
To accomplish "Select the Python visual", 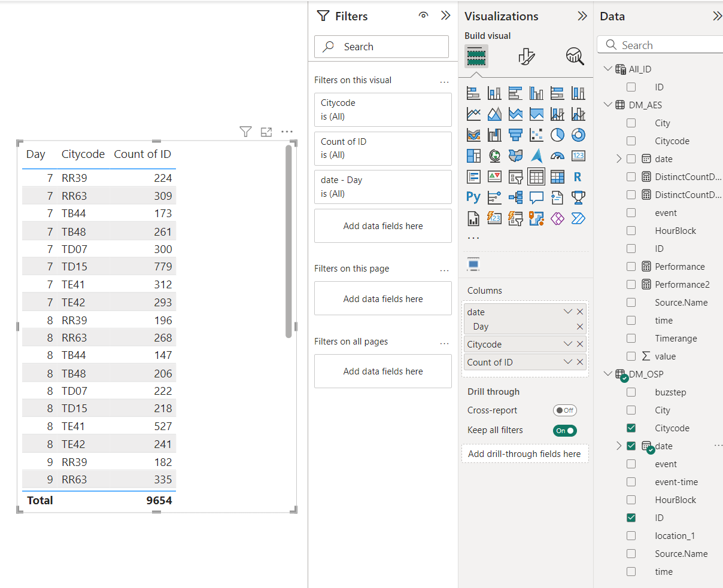I will click(x=473, y=197).
